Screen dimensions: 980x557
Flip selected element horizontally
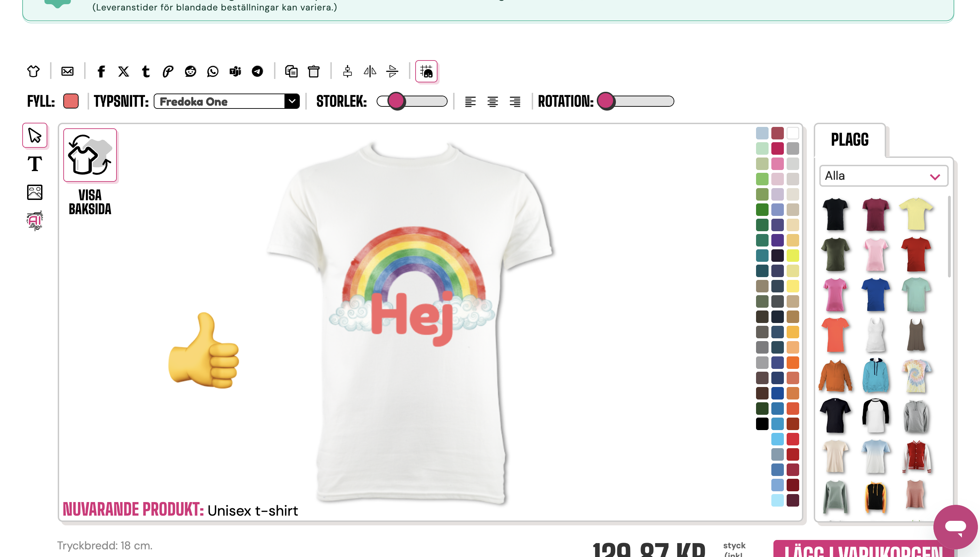tap(370, 71)
